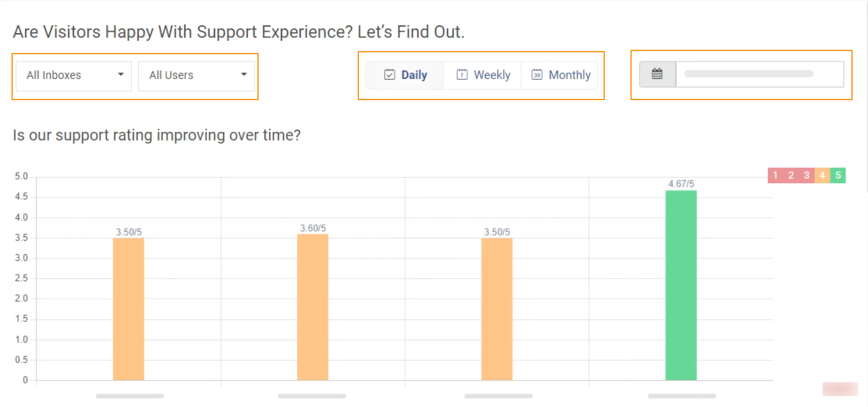868x407 pixels.
Task: Click the Monthly calendar icon
Action: (537, 75)
